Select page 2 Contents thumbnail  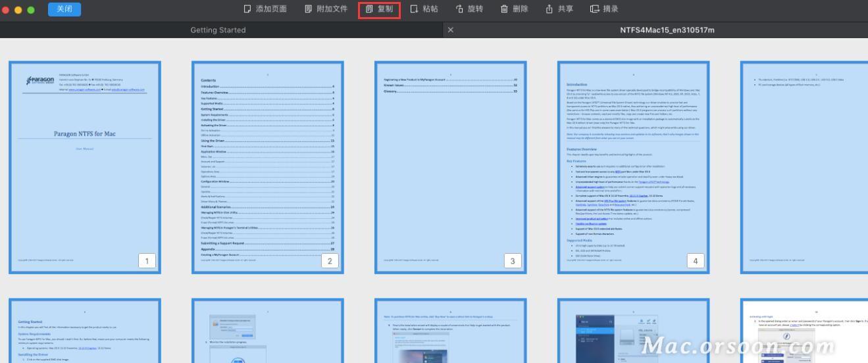pos(267,168)
